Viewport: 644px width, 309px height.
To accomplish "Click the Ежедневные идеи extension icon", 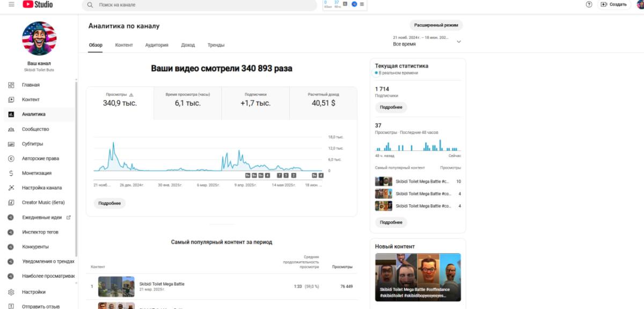I will pos(11,218).
